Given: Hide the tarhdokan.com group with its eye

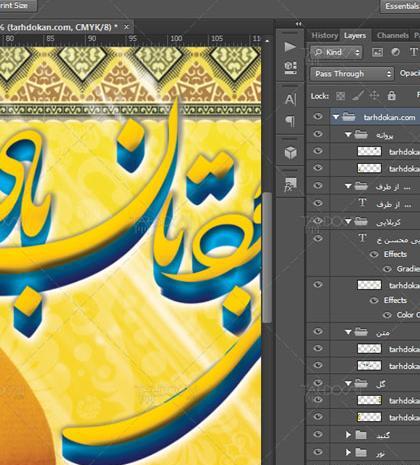Looking at the screenshot, I should pyautogui.click(x=318, y=116).
